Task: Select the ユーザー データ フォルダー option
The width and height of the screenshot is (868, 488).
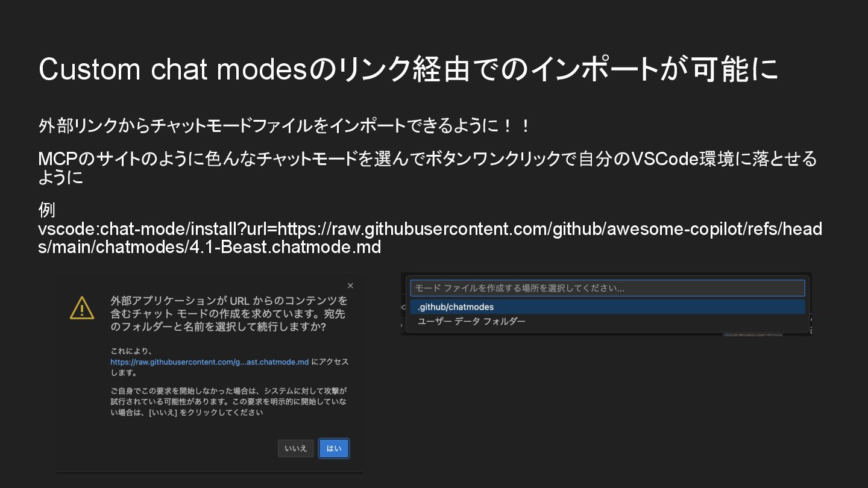Action: (x=607, y=321)
